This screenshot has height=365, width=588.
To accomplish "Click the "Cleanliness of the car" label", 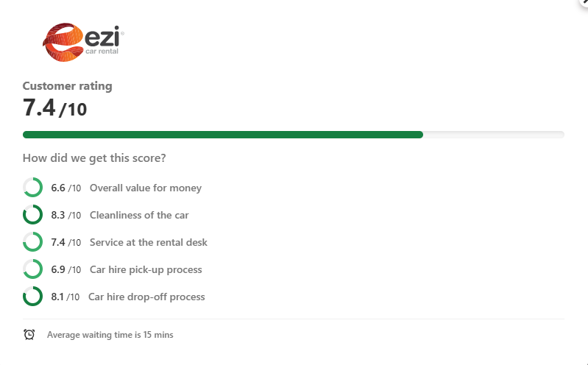I will click(139, 215).
